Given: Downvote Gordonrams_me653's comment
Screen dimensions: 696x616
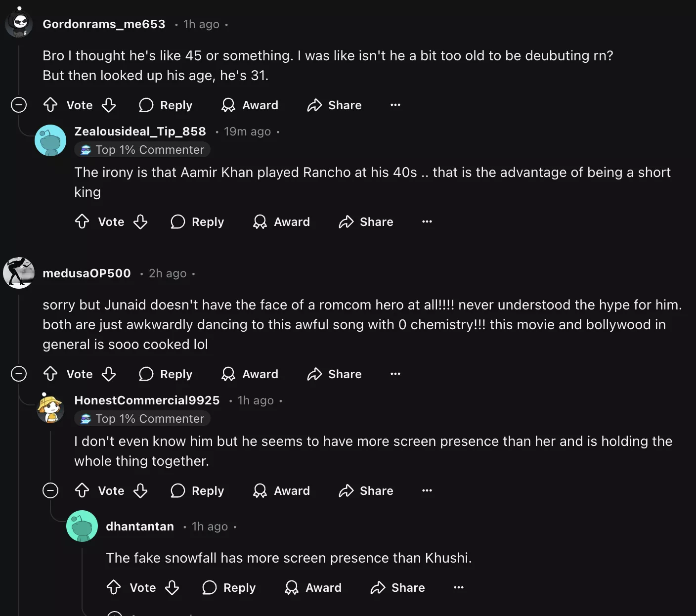Looking at the screenshot, I should click(x=109, y=105).
